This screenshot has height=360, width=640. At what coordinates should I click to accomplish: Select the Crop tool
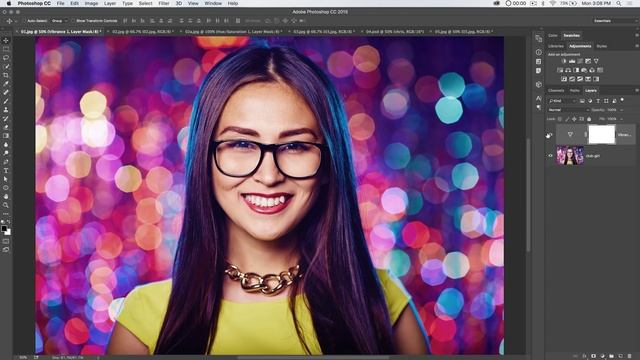(x=6, y=75)
